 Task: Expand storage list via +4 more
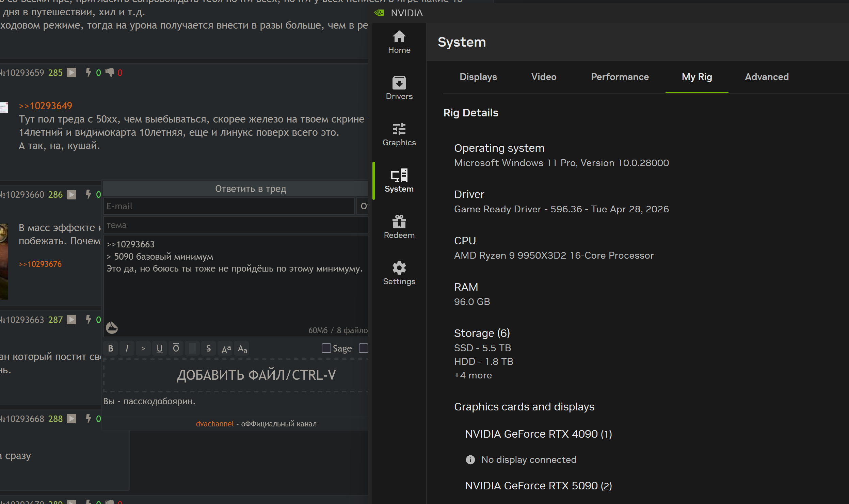coord(473,375)
